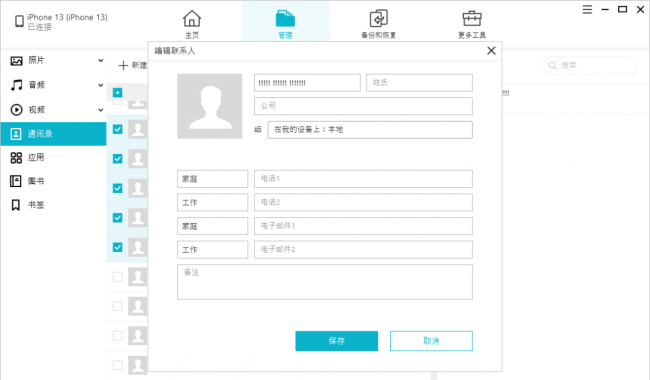
Task: Open 工作 label dropdown for 电子邮件2
Action: [212, 250]
